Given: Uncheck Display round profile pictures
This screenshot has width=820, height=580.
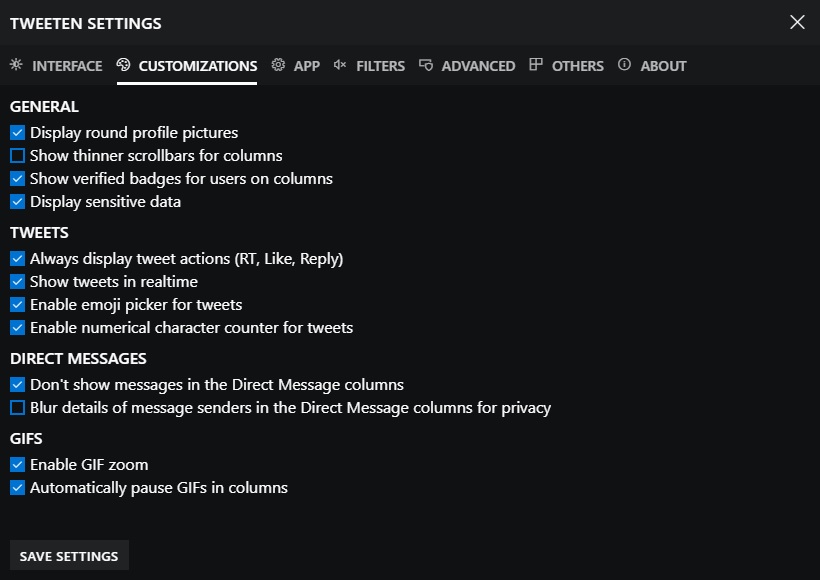Looking at the screenshot, I should pyautogui.click(x=17, y=132).
